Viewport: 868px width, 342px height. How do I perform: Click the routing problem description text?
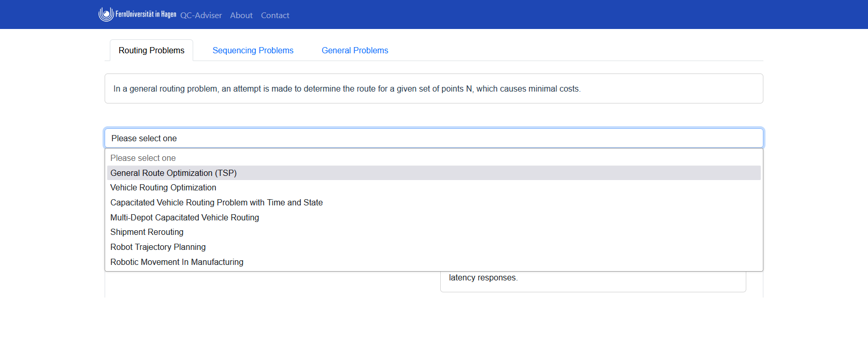(347, 89)
